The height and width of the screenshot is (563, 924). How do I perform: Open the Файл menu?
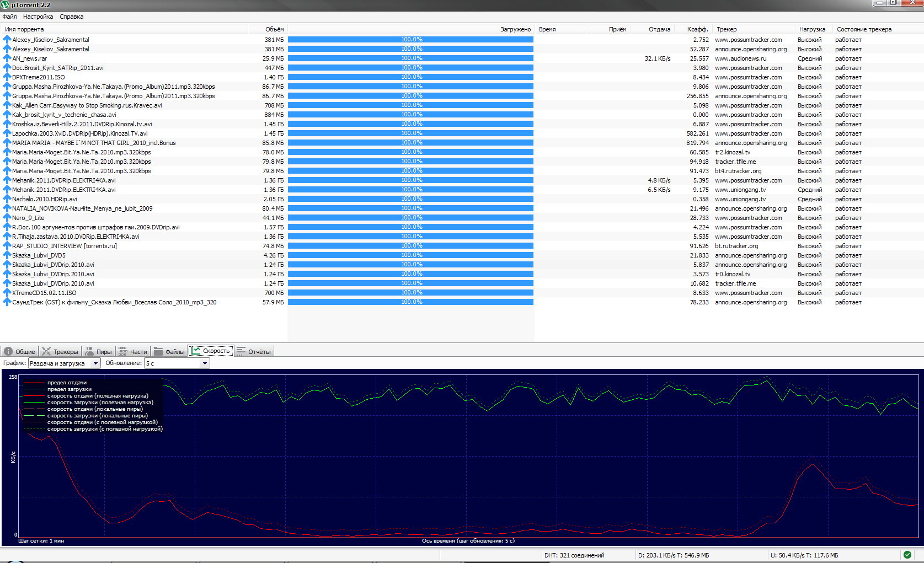coord(10,17)
